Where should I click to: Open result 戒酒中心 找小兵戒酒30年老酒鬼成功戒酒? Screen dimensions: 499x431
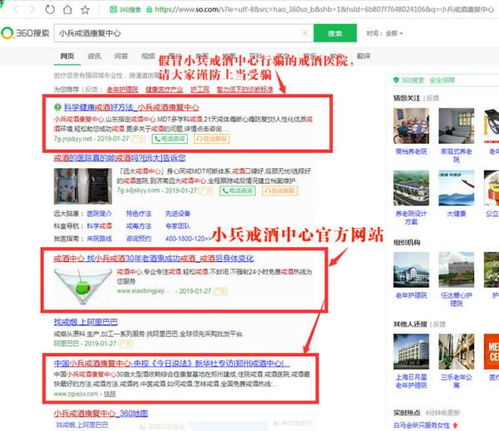pyautogui.click(x=154, y=258)
